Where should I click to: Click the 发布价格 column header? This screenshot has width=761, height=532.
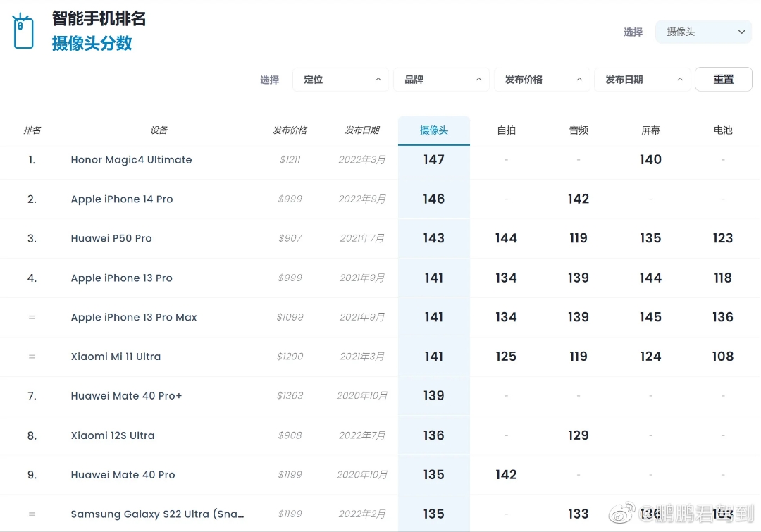(290, 130)
